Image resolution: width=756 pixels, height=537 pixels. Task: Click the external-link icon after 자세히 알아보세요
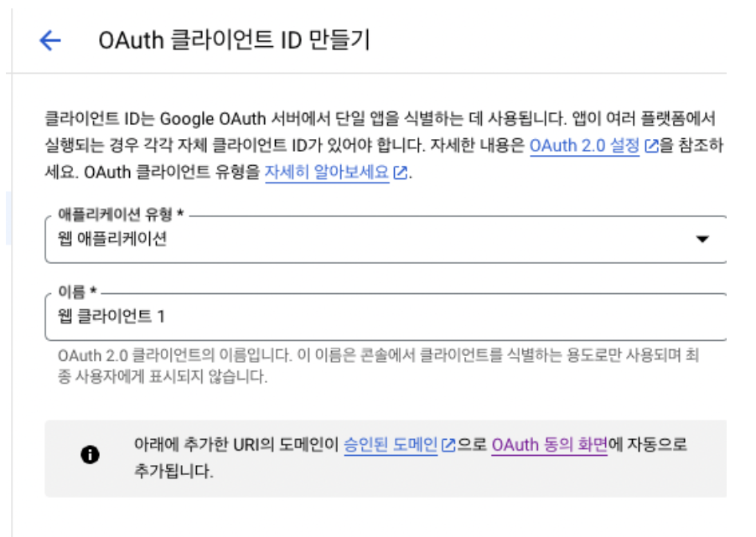click(400, 172)
